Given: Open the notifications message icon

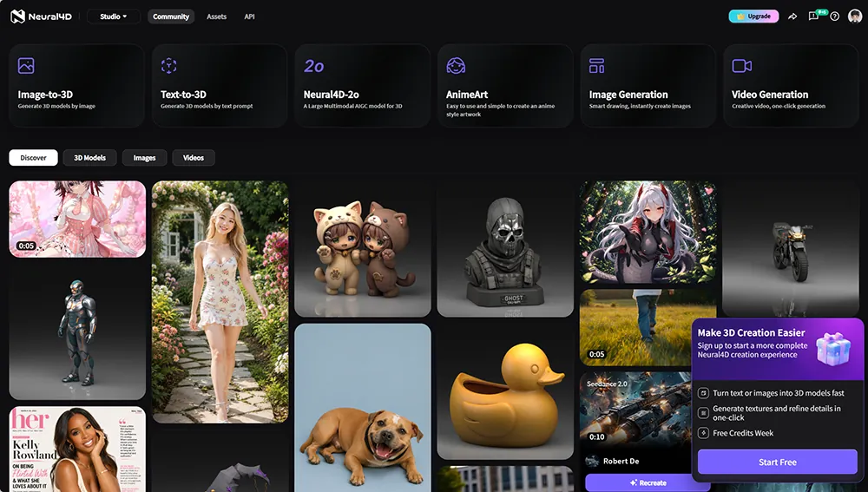Looking at the screenshot, I should tap(814, 16).
